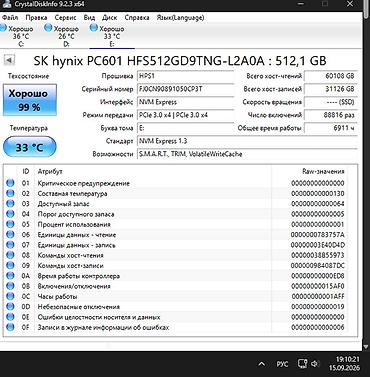370x377 pixels.
Task: Click the Прошивка field HPS1
Action: click(186, 76)
